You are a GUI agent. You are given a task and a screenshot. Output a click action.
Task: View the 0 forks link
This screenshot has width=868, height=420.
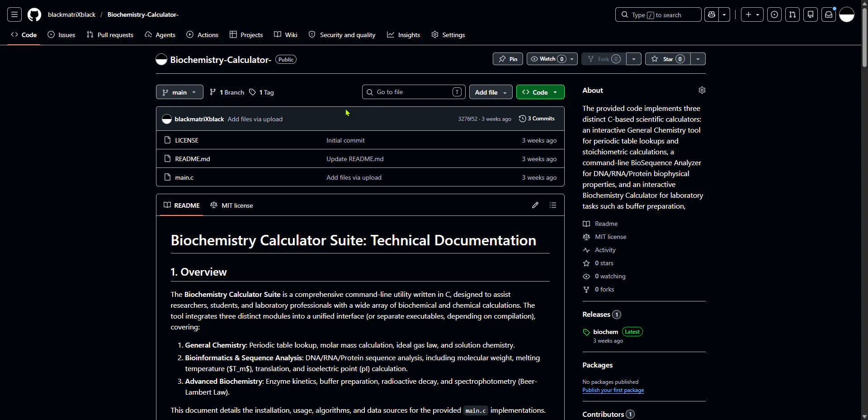point(599,289)
